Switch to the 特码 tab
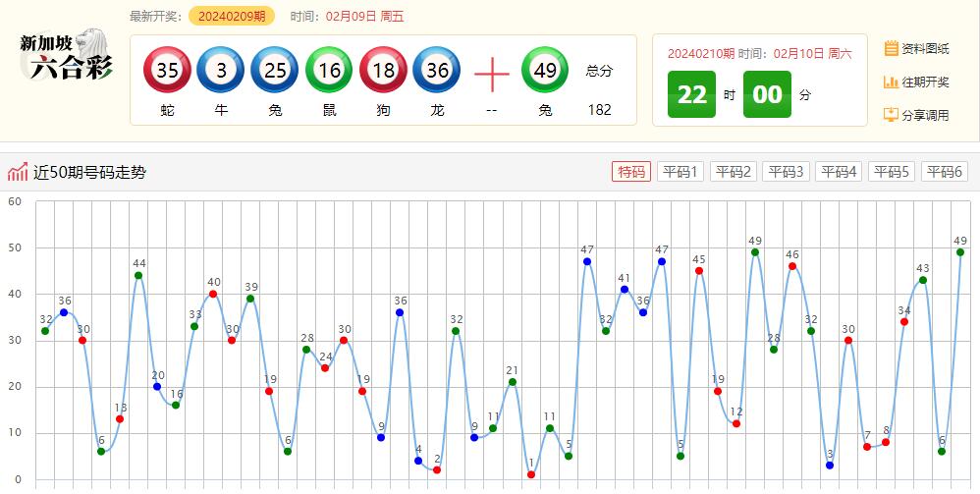 pos(630,172)
